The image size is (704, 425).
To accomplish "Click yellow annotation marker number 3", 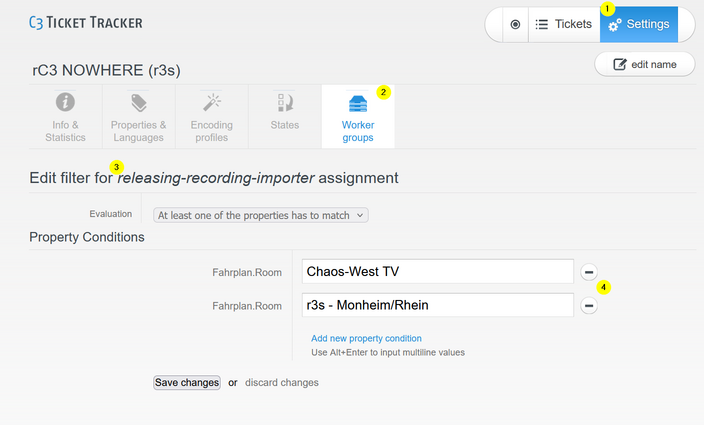I will [x=117, y=166].
